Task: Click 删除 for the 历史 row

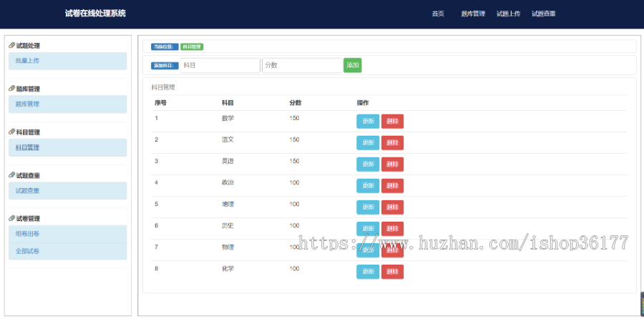Action: click(x=393, y=229)
